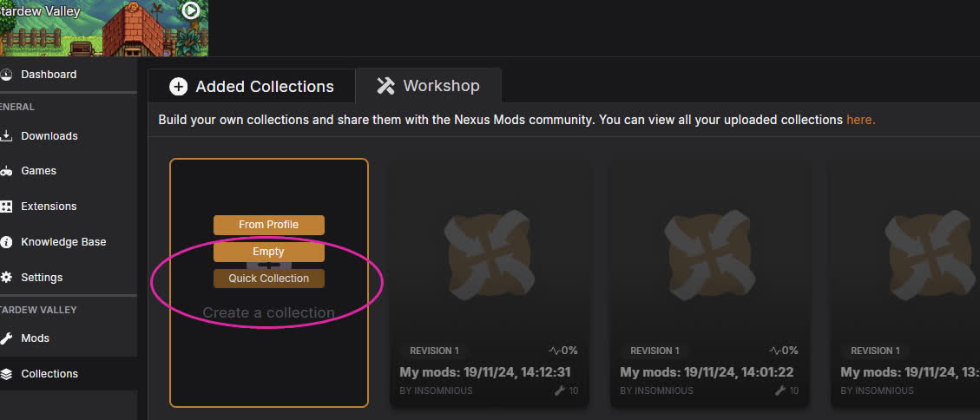Open the Downloads section
Screen dimensions: 980x420
tap(69, 136)
